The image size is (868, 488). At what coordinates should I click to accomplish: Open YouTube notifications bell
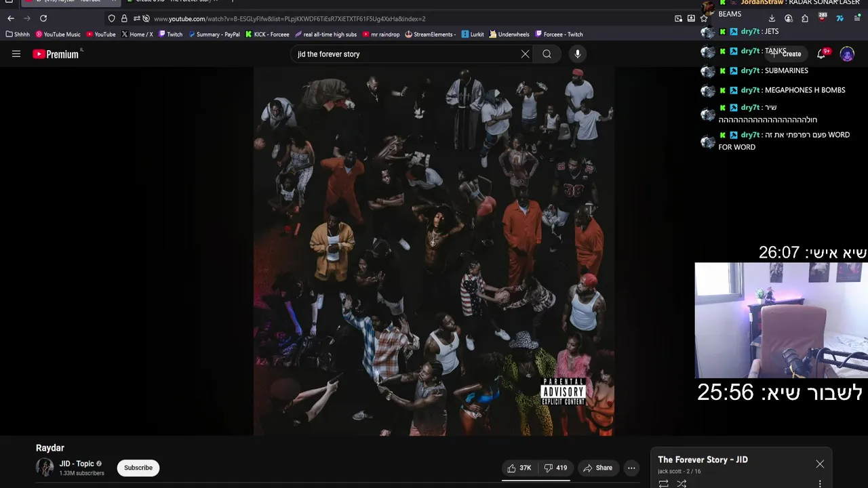click(x=821, y=54)
